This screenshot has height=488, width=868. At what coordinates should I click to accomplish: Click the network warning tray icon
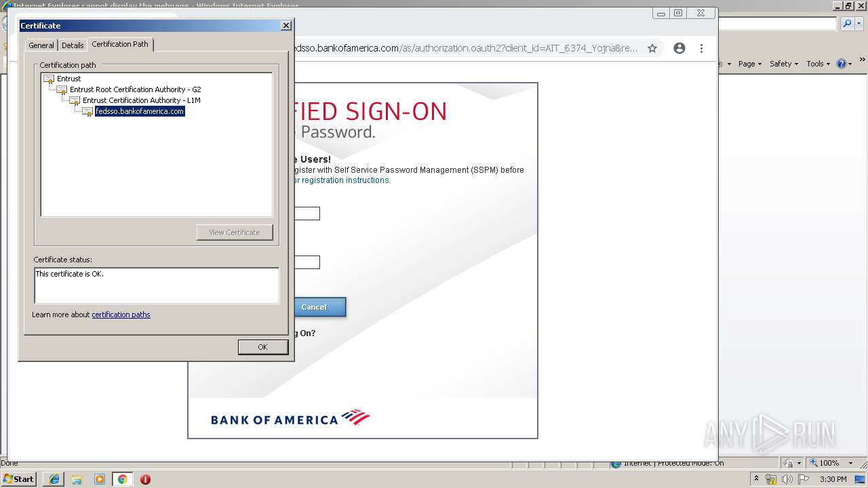coord(771,479)
